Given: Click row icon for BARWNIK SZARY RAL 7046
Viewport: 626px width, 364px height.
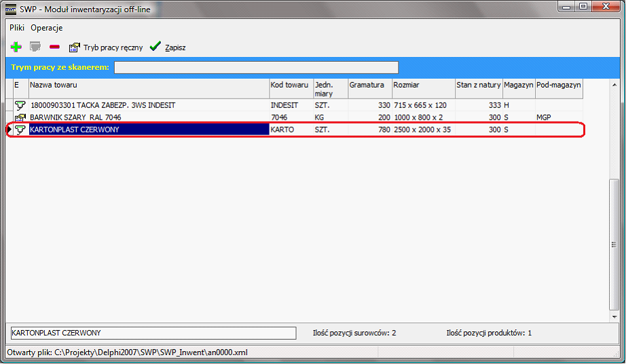Looking at the screenshot, I should tap(20, 117).
